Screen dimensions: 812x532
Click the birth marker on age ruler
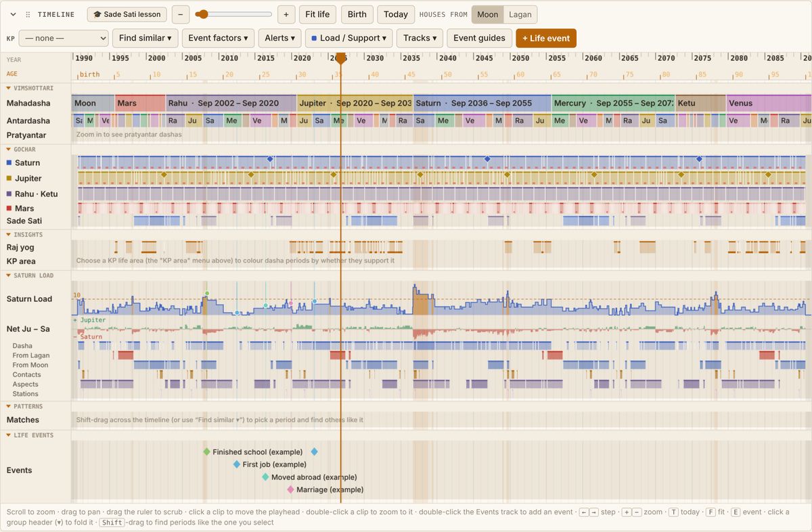click(89, 74)
